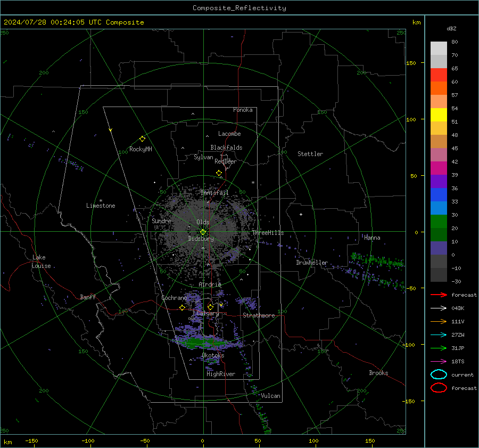Image resolution: width=479 pixels, height=448 pixels.
Task: Click the white 04DK arrow icon
Action: click(x=439, y=308)
